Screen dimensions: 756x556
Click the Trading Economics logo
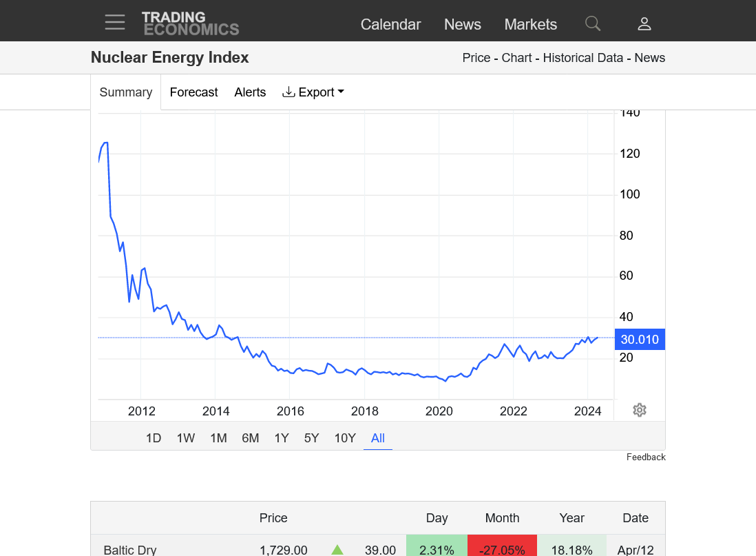[x=190, y=23]
